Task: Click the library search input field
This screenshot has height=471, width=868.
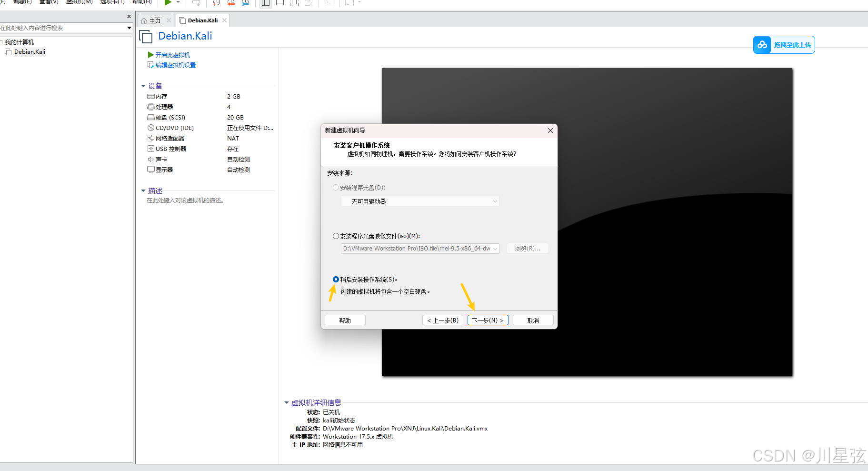Action: click(62, 28)
